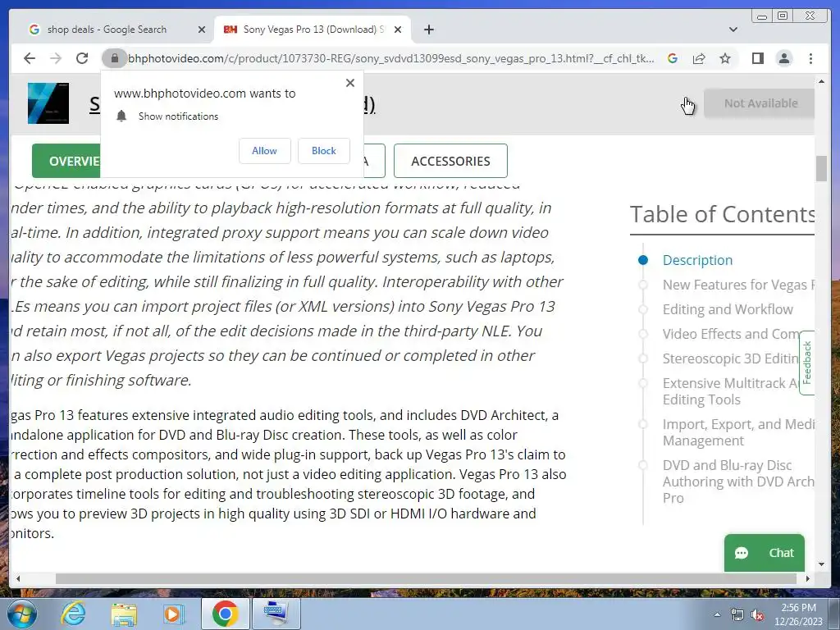
Task: Expand the tab search chevron
Action: pyautogui.click(x=733, y=30)
